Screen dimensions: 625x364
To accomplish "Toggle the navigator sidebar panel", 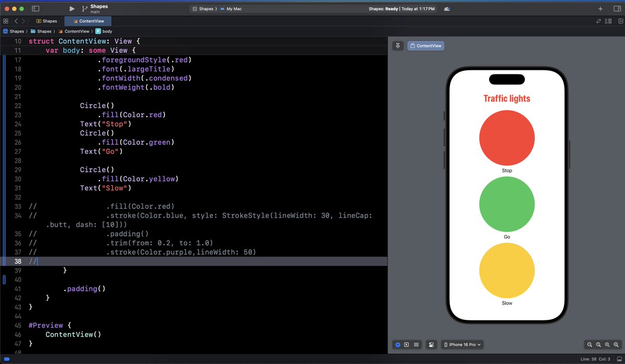I will click(35, 9).
